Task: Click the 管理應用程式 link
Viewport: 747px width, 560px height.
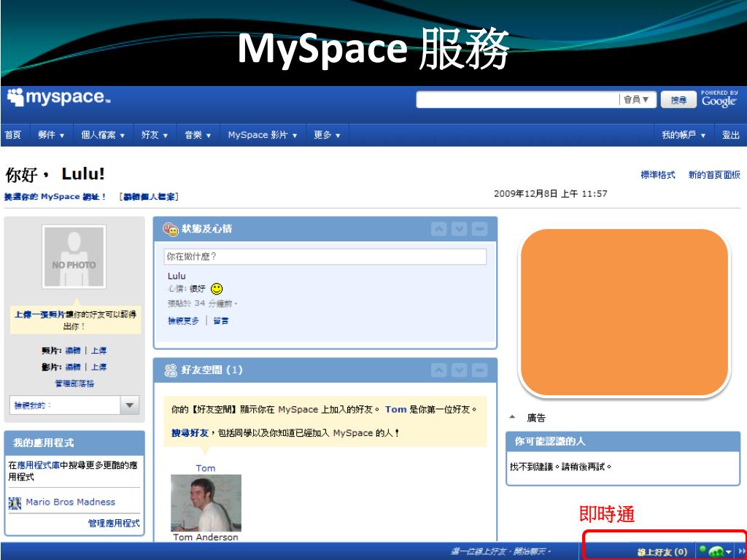Action: click(114, 524)
